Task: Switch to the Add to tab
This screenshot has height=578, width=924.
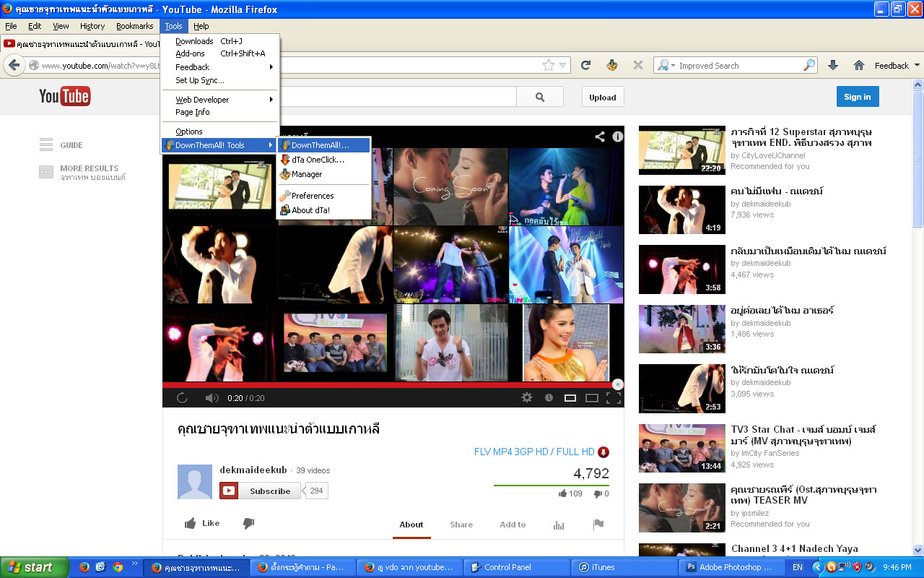Action: pos(513,525)
